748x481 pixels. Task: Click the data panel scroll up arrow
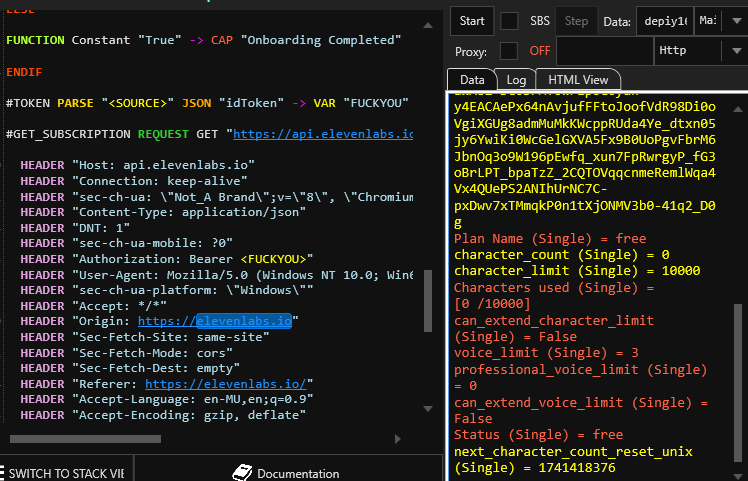click(x=738, y=109)
